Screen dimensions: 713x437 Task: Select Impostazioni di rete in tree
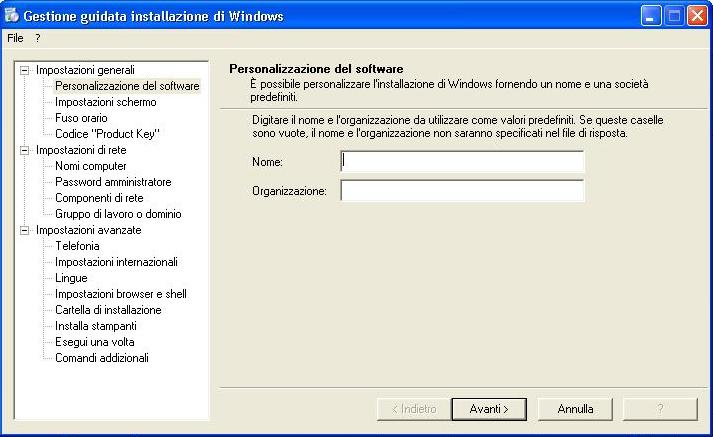(x=81, y=150)
